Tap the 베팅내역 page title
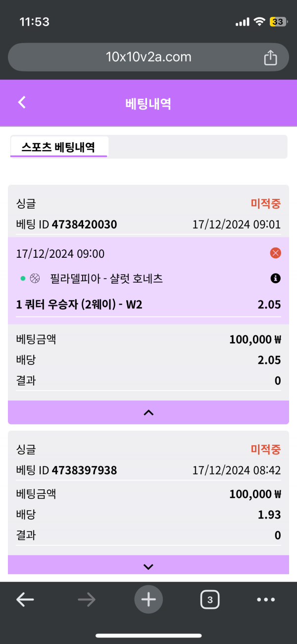Viewport: 297px width, 644px height. 148,103
